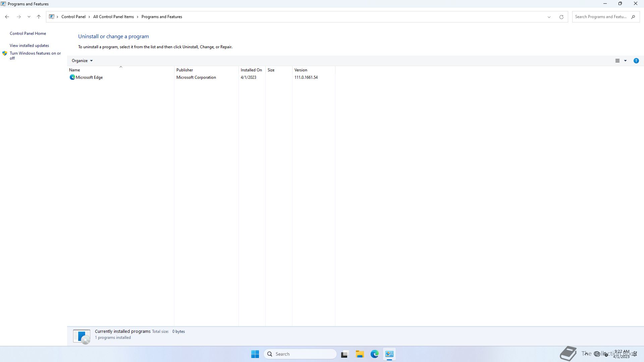Open File Explorer from the taskbar
This screenshot has height=362, width=644.
360,354
